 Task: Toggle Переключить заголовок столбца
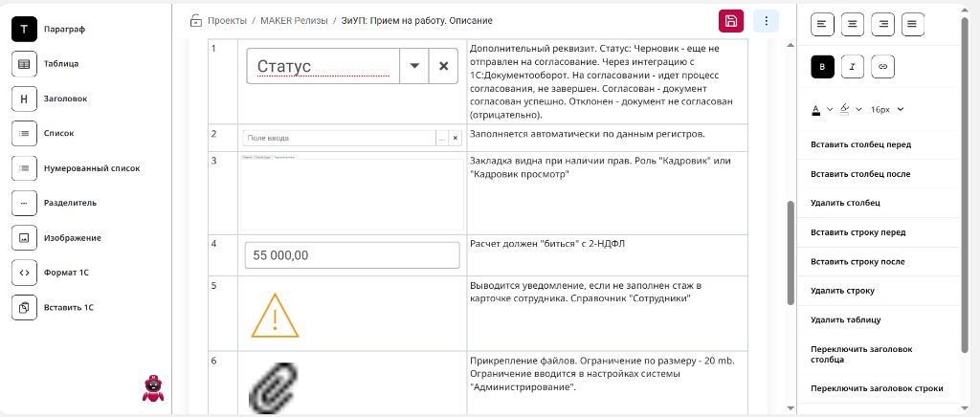click(862, 354)
